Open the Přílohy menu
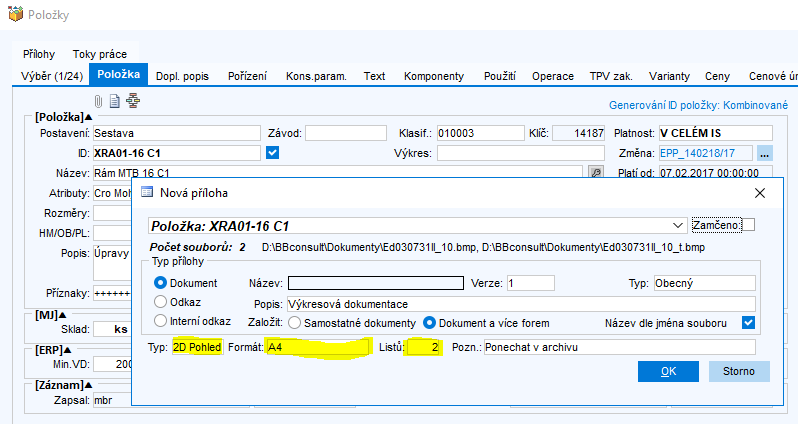Viewport: 798px width, 424px height. click(x=39, y=54)
